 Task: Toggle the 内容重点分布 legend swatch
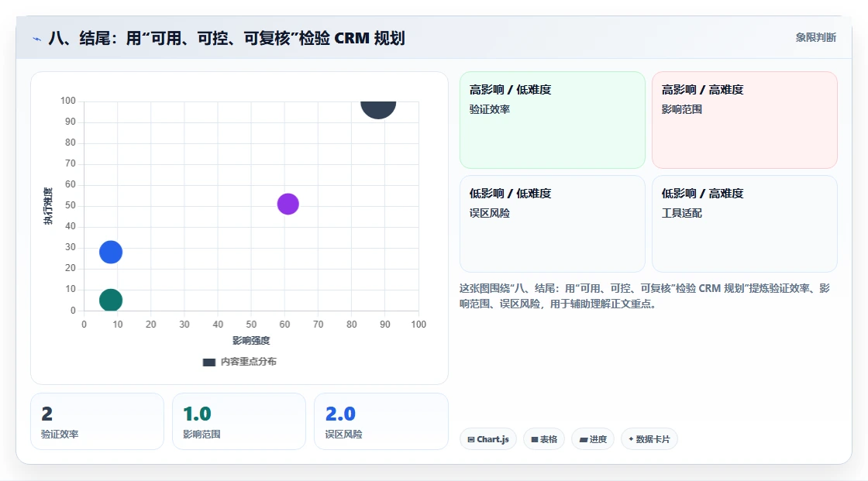(x=208, y=362)
